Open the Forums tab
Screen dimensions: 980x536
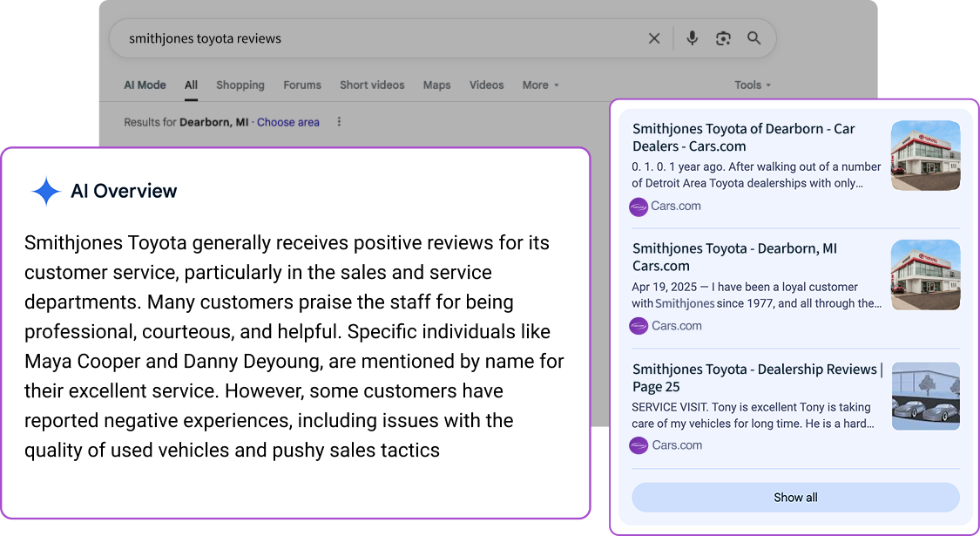pyautogui.click(x=302, y=85)
